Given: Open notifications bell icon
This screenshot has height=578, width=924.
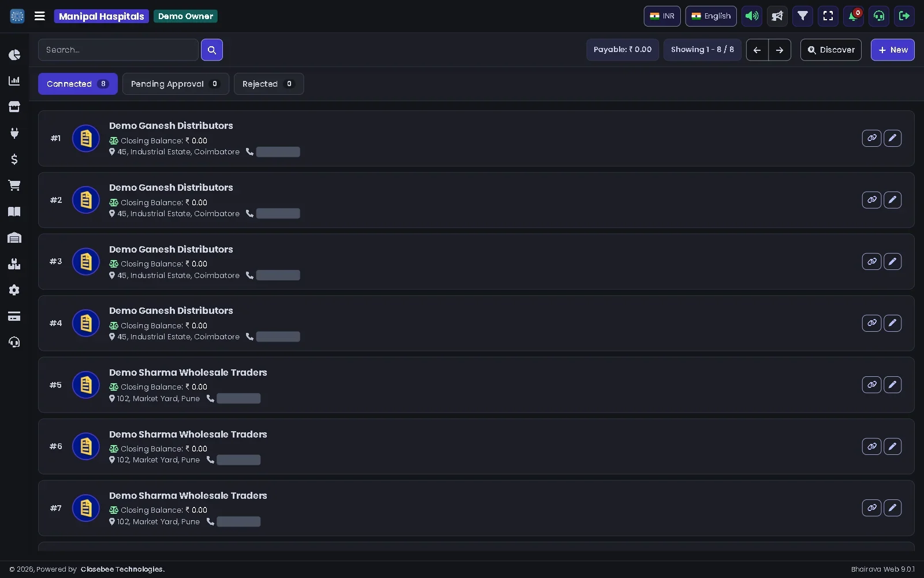Looking at the screenshot, I should click(854, 16).
